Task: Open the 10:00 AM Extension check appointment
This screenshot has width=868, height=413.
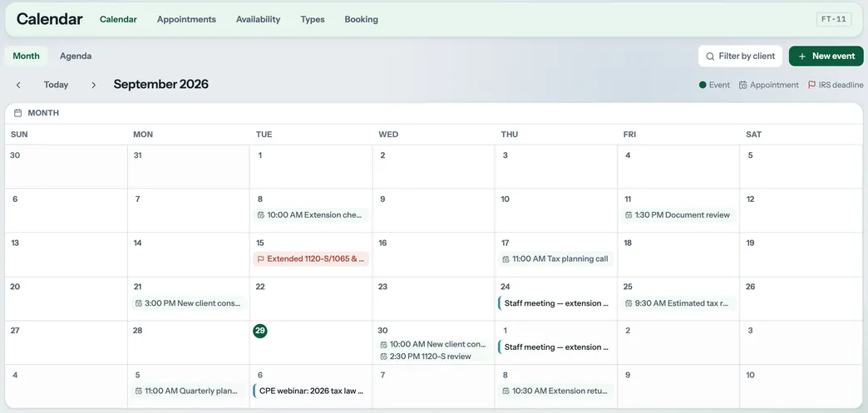Action: point(311,214)
